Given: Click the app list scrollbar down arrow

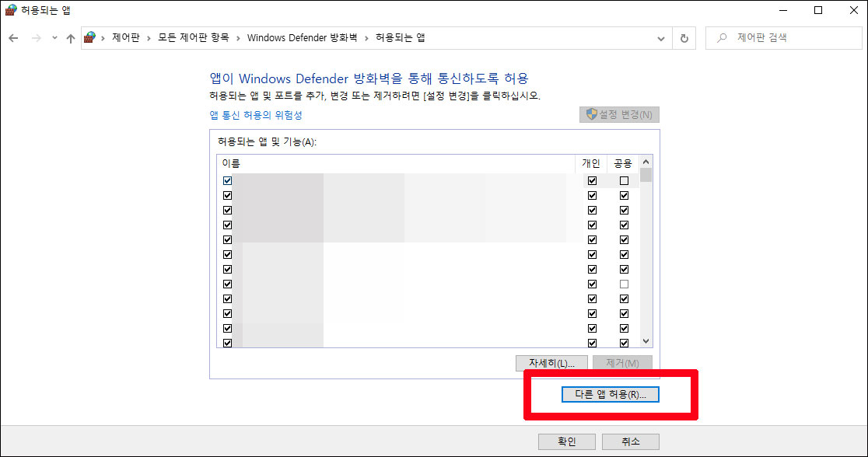Looking at the screenshot, I should 646,341.
